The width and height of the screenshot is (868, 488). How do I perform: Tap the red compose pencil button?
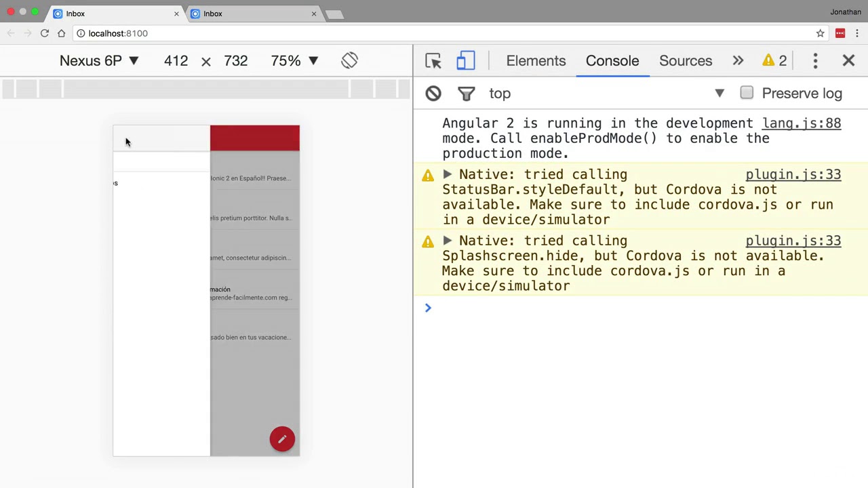click(282, 439)
